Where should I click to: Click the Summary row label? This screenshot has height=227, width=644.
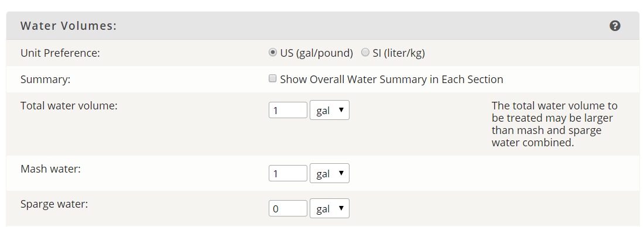pyautogui.click(x=45, y=79)
